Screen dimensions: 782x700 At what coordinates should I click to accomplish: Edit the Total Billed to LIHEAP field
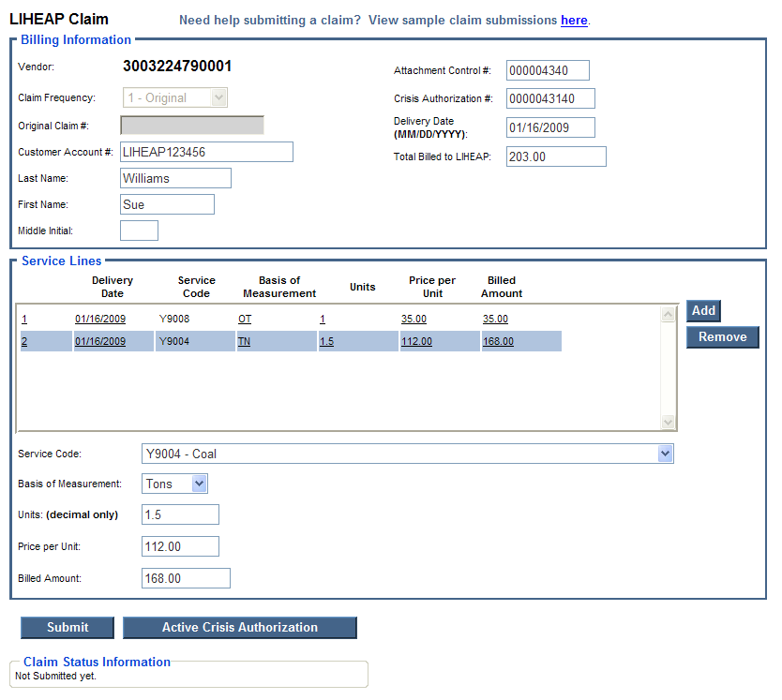click(556, 157)
